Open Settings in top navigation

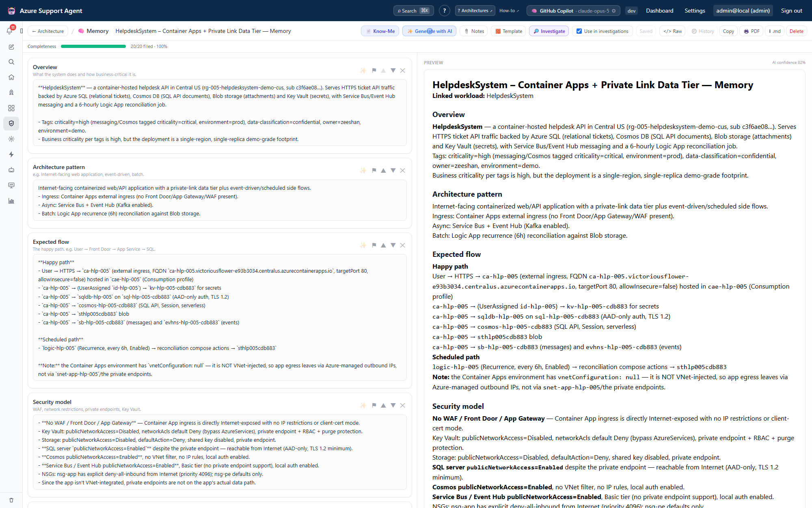(695, 11)
